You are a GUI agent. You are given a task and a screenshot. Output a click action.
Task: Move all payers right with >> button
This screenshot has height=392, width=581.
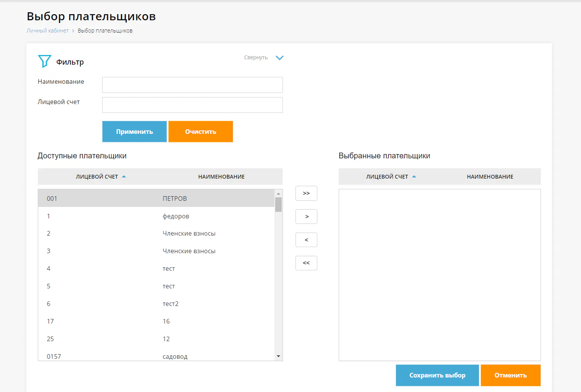coord(306,194)
